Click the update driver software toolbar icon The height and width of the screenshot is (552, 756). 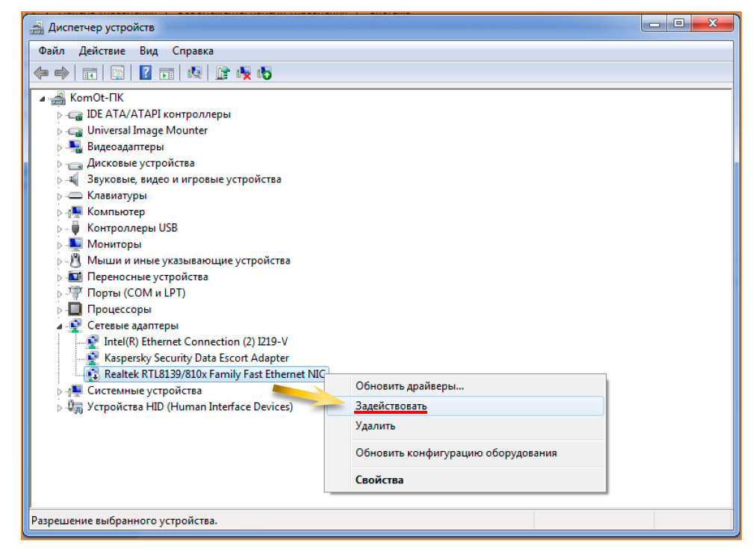pos(222,73)
